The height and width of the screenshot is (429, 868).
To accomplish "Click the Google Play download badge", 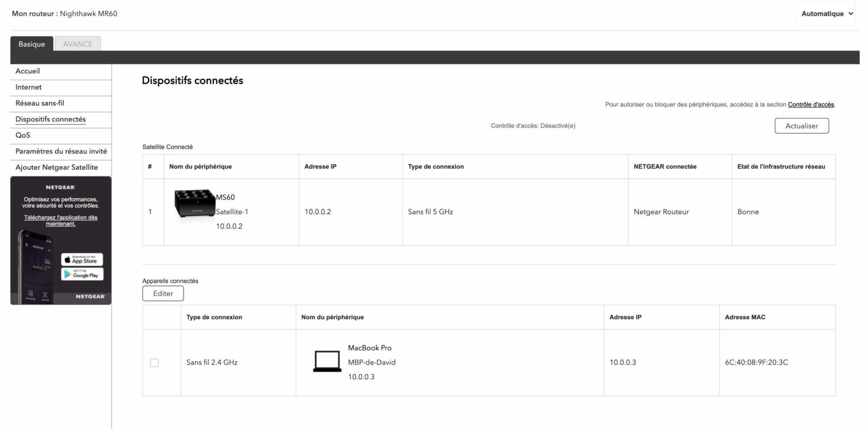I will (x=82, y=274).
